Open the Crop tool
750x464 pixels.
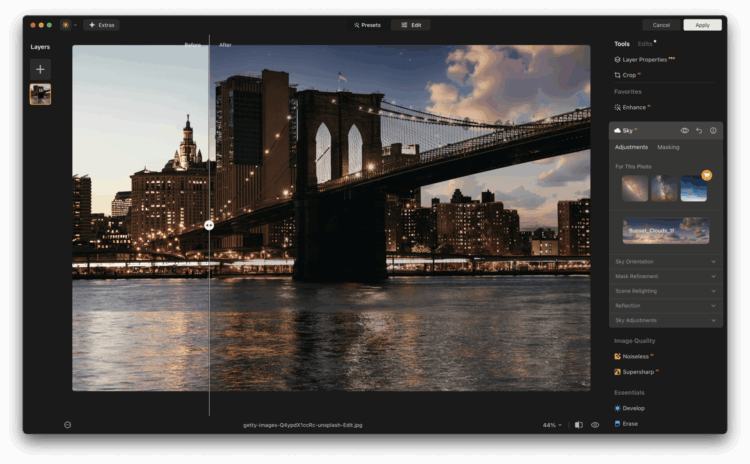630,75
